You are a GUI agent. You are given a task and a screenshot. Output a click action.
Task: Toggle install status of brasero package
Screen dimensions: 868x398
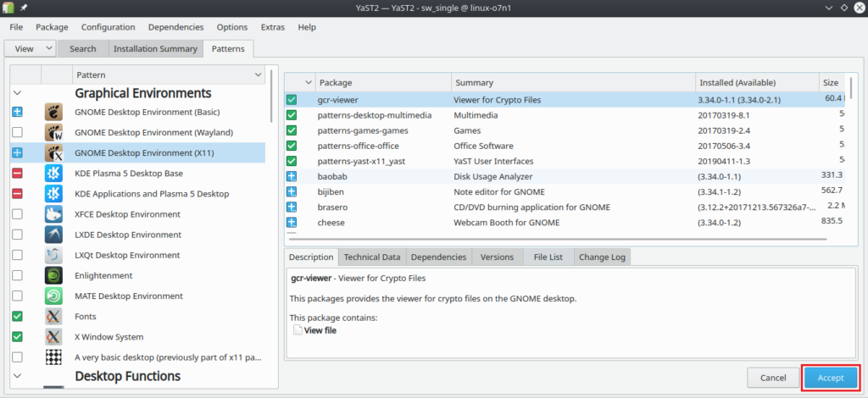point(292,207)
